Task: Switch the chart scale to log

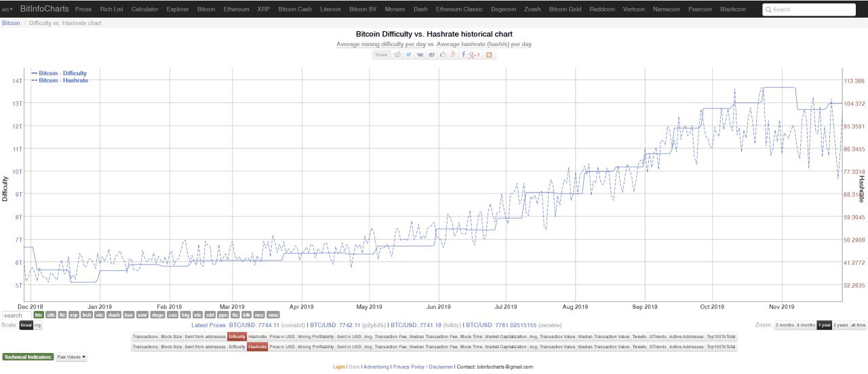Action: 38,325
